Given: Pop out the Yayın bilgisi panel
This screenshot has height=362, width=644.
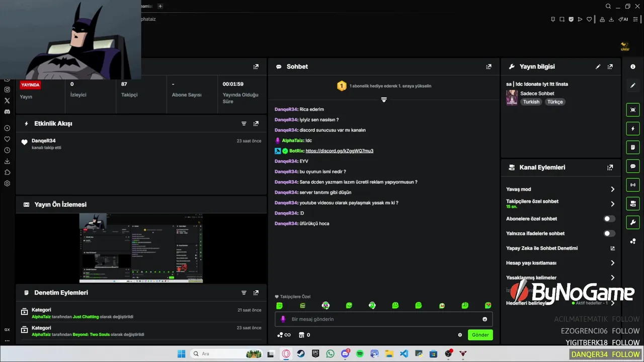Looking at the screenshot, I should [x=610, y=66].
